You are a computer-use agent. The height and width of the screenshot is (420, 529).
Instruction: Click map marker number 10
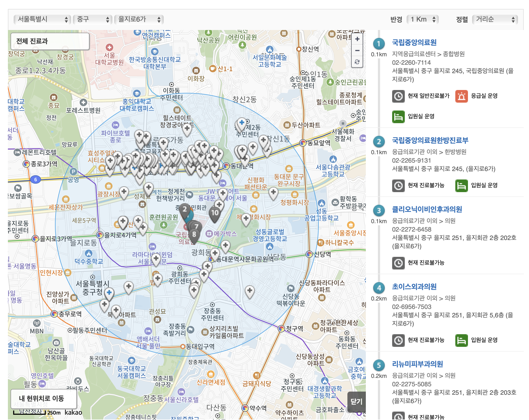[x=215, y=213]
